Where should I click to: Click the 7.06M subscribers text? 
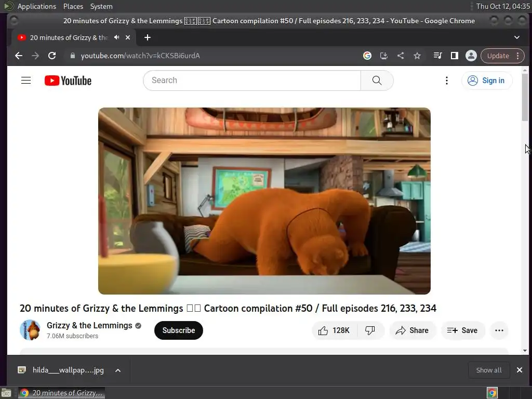coord(72,336)
